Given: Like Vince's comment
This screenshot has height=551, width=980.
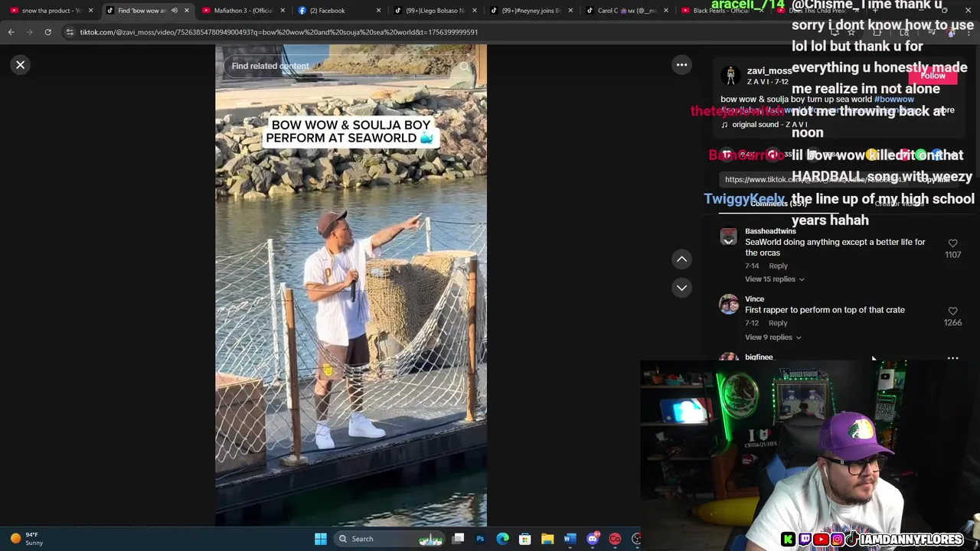Looking at the screenshot, I should pyautogui.click(x=952, y=311).
